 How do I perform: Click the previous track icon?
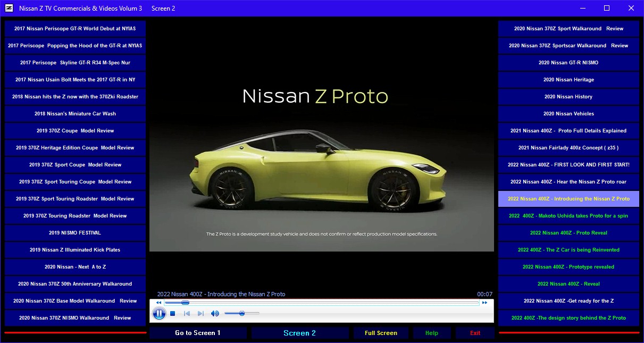tap(187, 314)
